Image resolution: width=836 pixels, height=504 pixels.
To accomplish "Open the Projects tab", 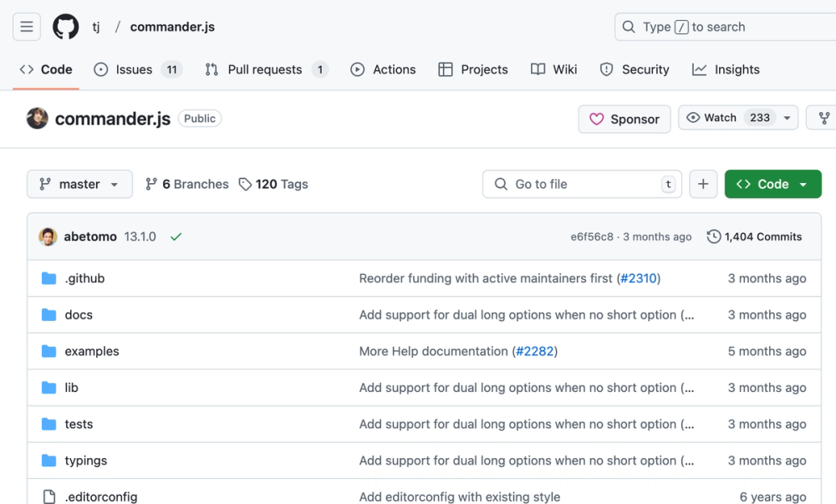I will click(473, 69).
